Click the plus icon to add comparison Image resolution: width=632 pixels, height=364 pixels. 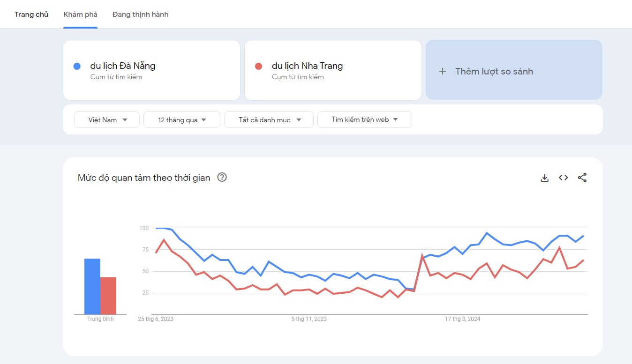442,72
